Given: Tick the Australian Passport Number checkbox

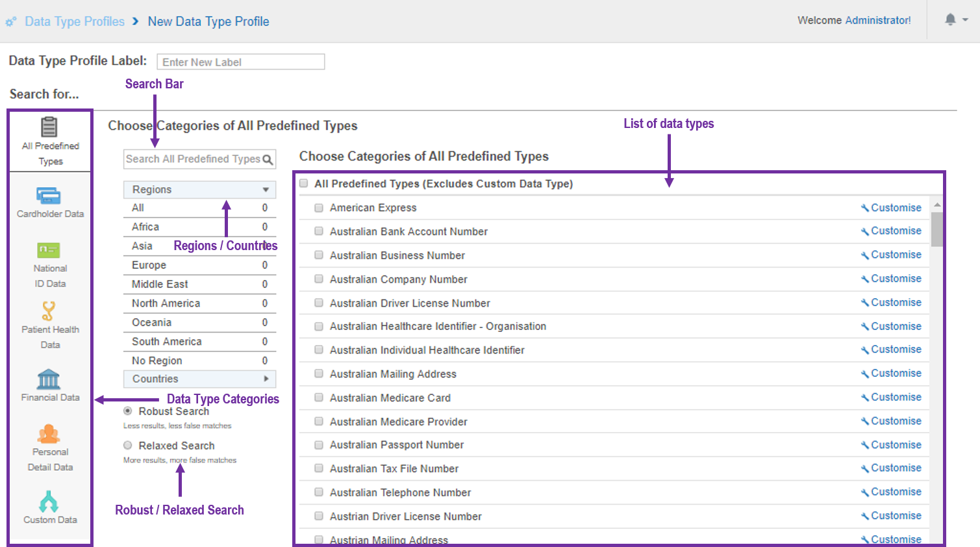Looking at the screenshot, I should [319, 445].
